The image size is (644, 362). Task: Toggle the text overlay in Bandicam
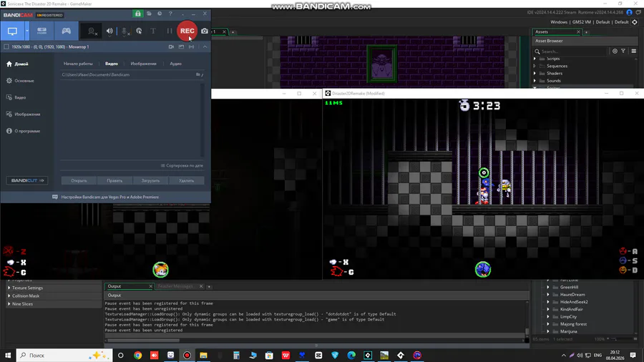point(153,31)
